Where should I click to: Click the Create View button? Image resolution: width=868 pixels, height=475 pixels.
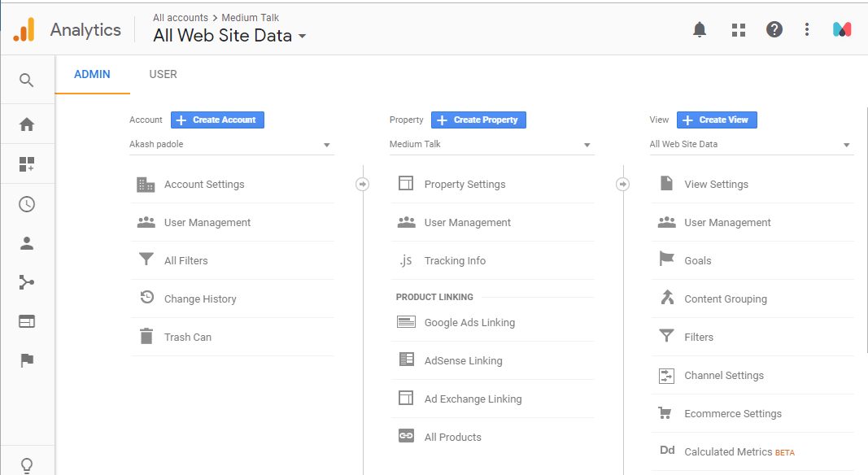[717, 120]
